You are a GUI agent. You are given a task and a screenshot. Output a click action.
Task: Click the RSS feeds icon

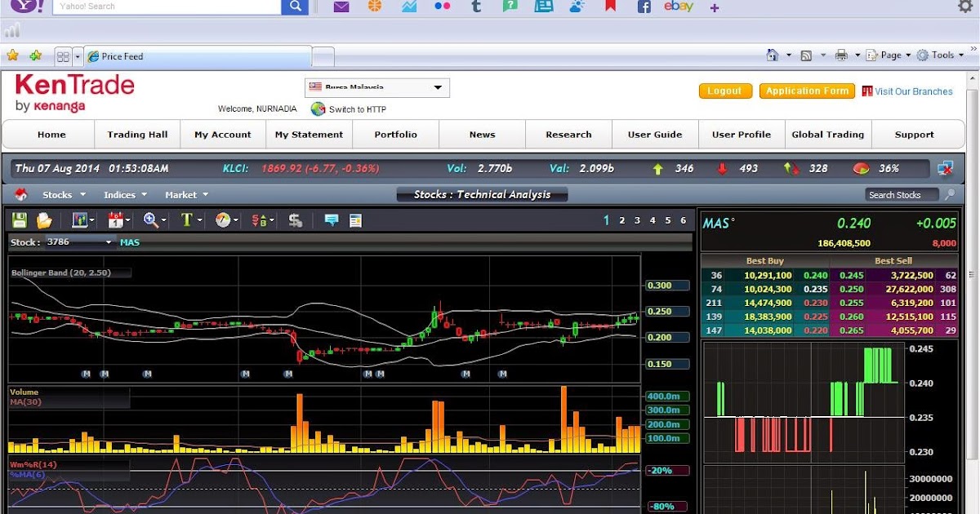point(806,55)
